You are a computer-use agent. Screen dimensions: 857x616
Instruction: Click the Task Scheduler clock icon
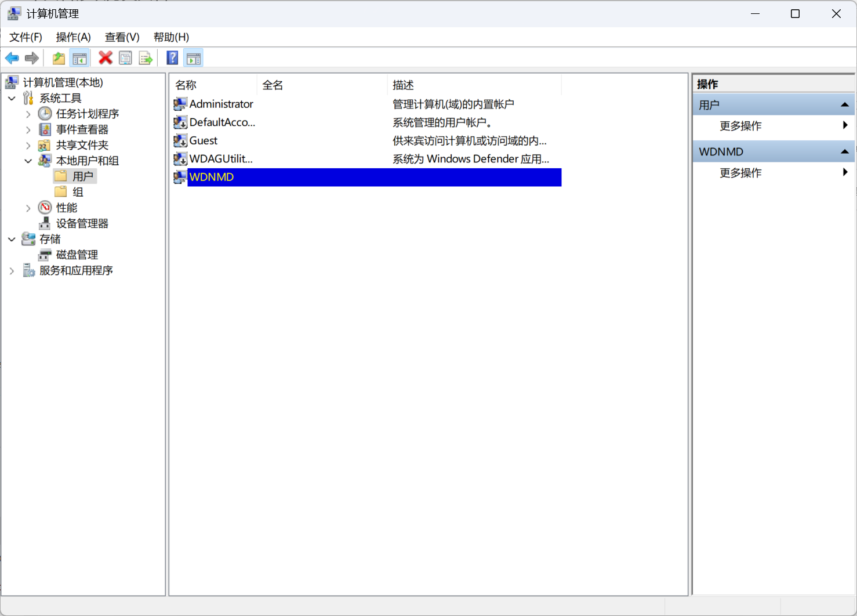[45, 114]
